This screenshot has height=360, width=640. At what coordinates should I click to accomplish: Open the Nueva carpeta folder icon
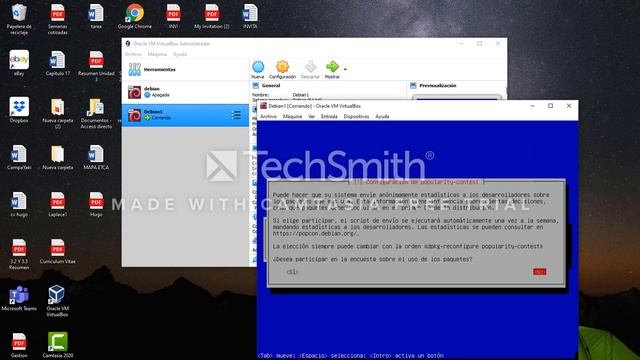click(58, 157)
